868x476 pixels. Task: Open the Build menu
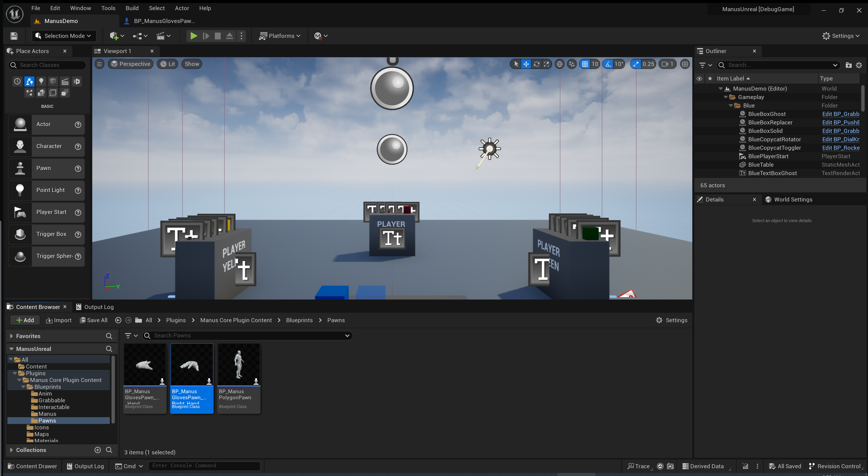tap(132, 8)
